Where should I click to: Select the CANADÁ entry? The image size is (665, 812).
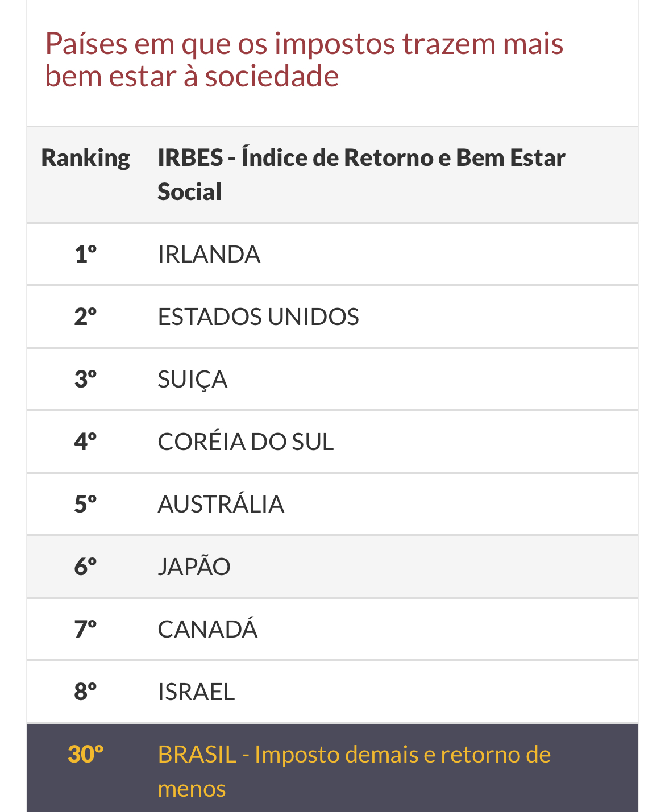click(x=207, y=629)
